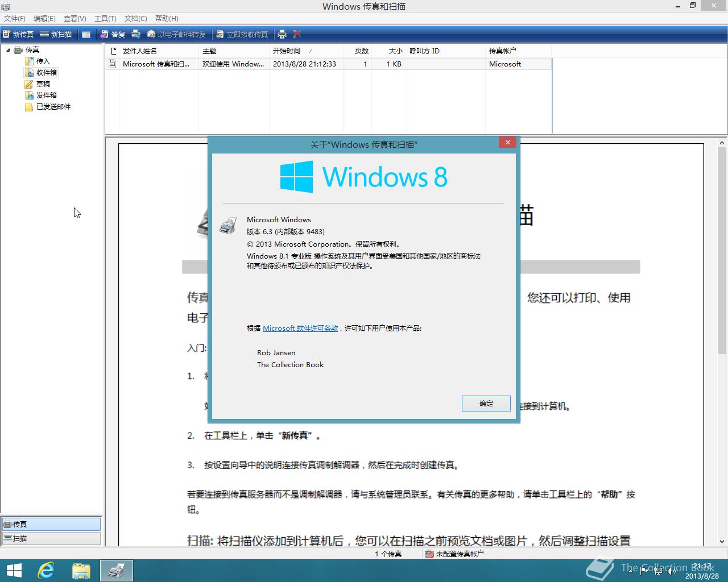The image size is (728, 582).
Task: Click the 1 KB size cell
Action: (394, 64)
